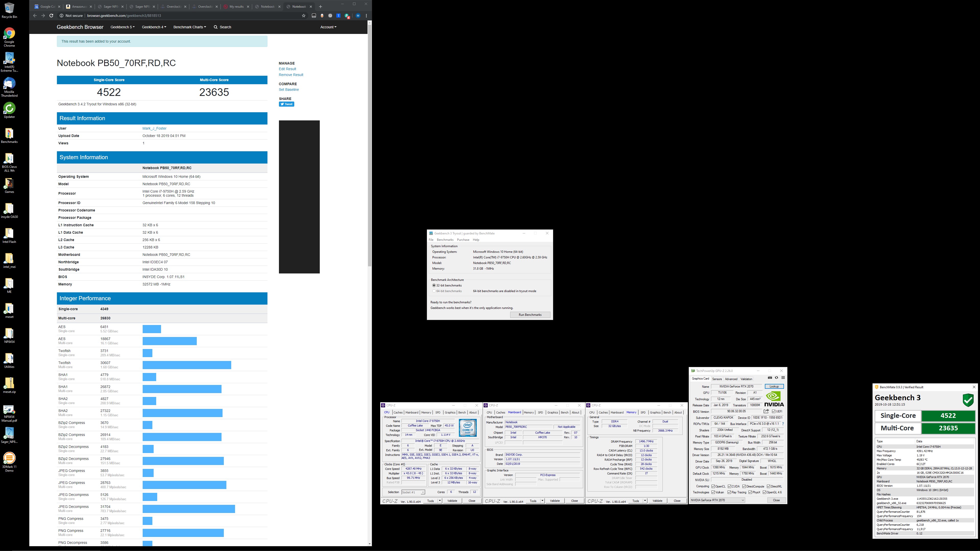Click the Bus Interface question mark in GPU-Z
980x551 pixels.
click(x=783, y=424)
